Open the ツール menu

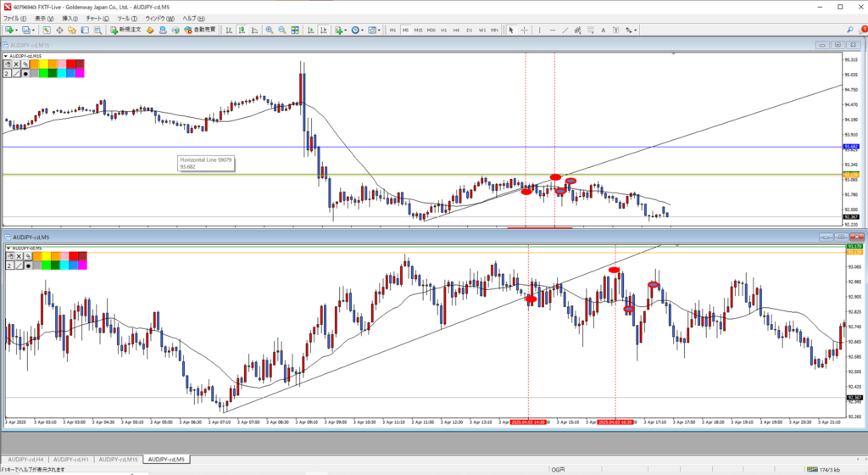coord(127,19)
